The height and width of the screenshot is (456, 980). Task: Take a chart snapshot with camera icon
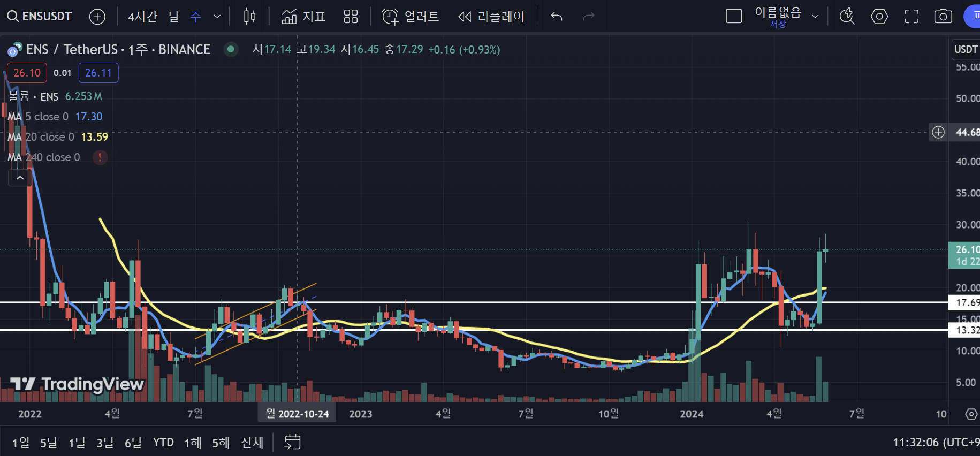point(943,17)
